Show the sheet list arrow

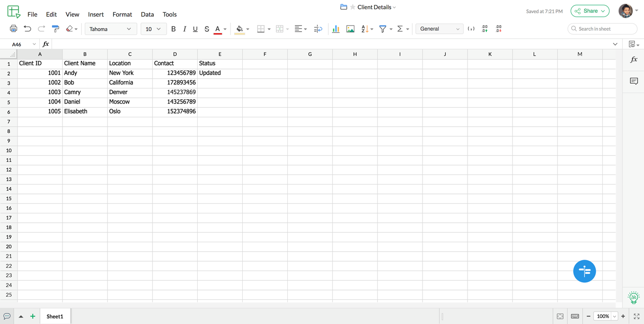click(x=21, y=316)
